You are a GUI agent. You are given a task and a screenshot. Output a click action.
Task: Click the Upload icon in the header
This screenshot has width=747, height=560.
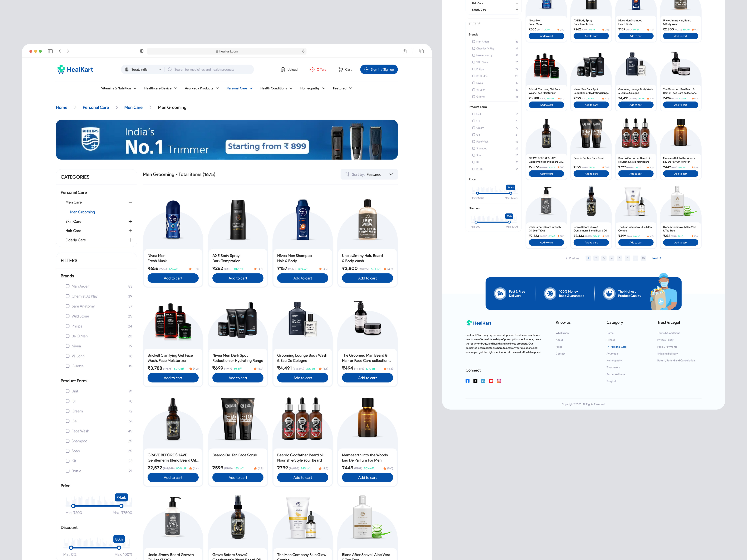pyautogui.click(x=283, y=69)
